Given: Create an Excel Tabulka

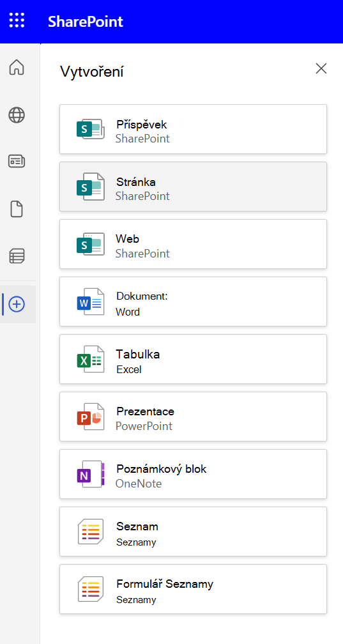Looking at the screenshot, I should click(x=193, y=359).
